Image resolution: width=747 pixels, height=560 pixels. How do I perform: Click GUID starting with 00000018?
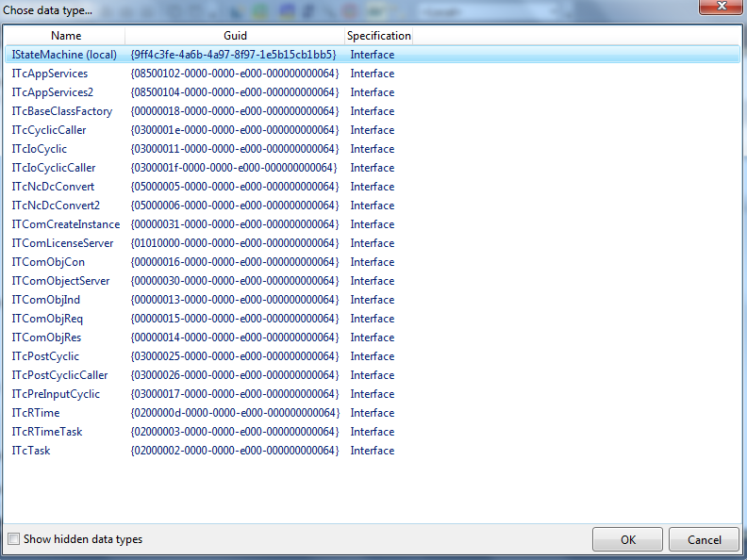click(235, 111)
